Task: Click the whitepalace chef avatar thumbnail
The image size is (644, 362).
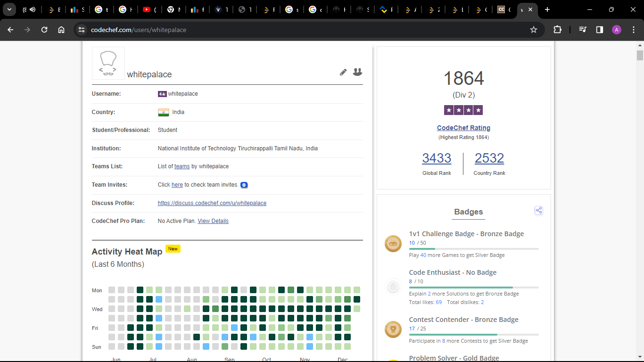Action: [108, 63]
